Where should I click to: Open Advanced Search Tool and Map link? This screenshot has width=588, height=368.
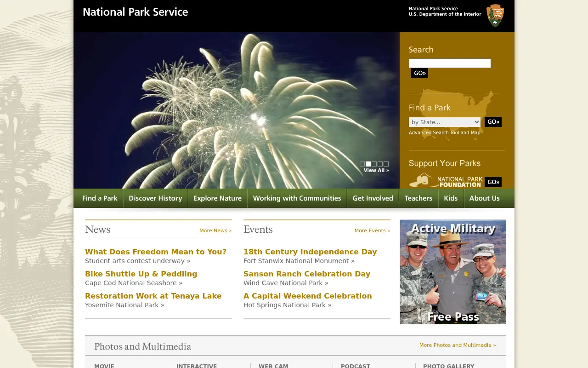(x=445, y=132)
